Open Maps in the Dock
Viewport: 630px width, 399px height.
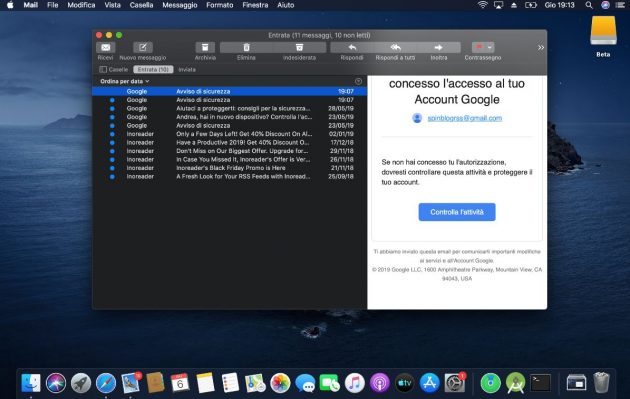click(255, 383)
